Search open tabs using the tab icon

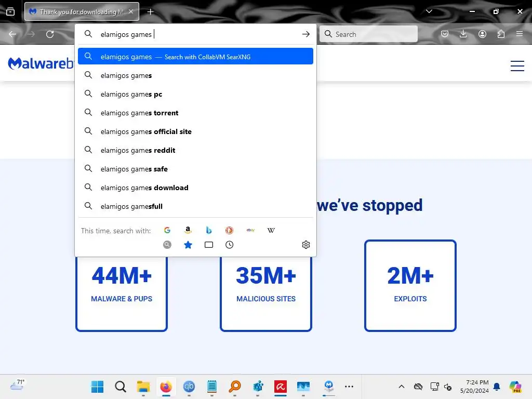(209, 245)
